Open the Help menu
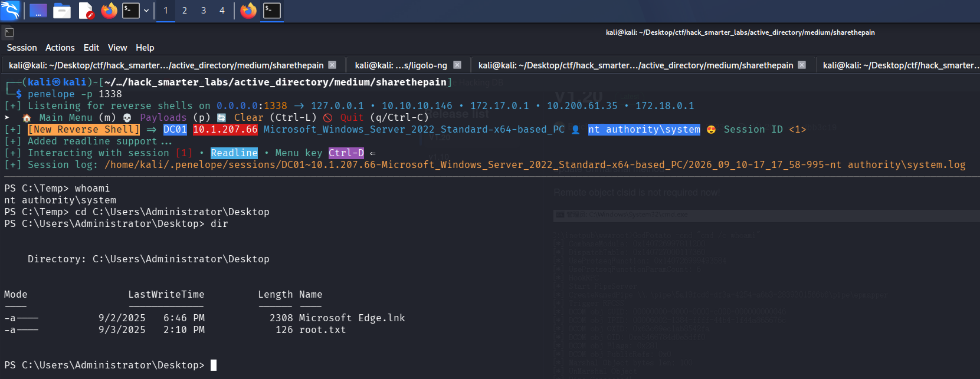980x379 pixels. pyautogui.click(x=145, y=48)
